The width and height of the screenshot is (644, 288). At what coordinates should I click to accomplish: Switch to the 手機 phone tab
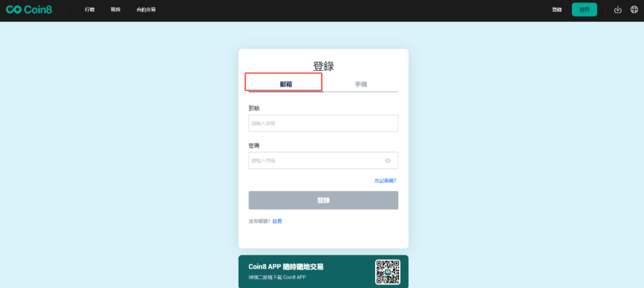(361, 84)
